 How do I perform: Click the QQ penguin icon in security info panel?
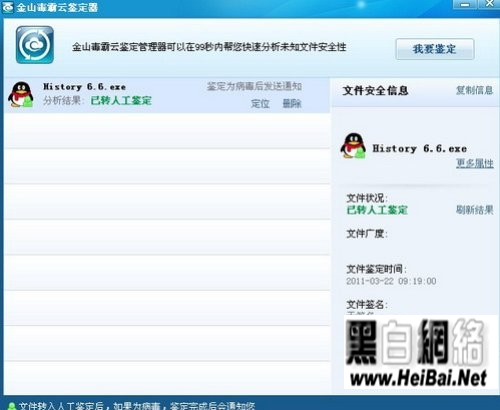353,146
